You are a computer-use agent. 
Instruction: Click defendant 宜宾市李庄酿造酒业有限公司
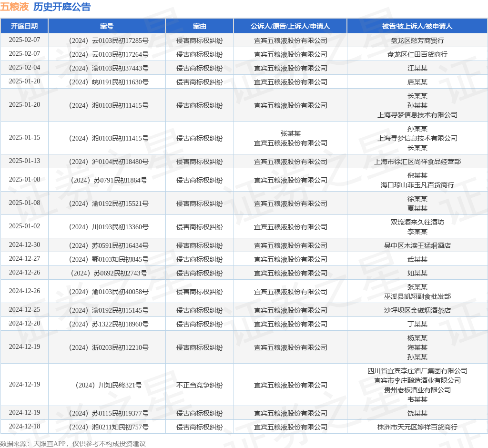click(x=417, y=380)
